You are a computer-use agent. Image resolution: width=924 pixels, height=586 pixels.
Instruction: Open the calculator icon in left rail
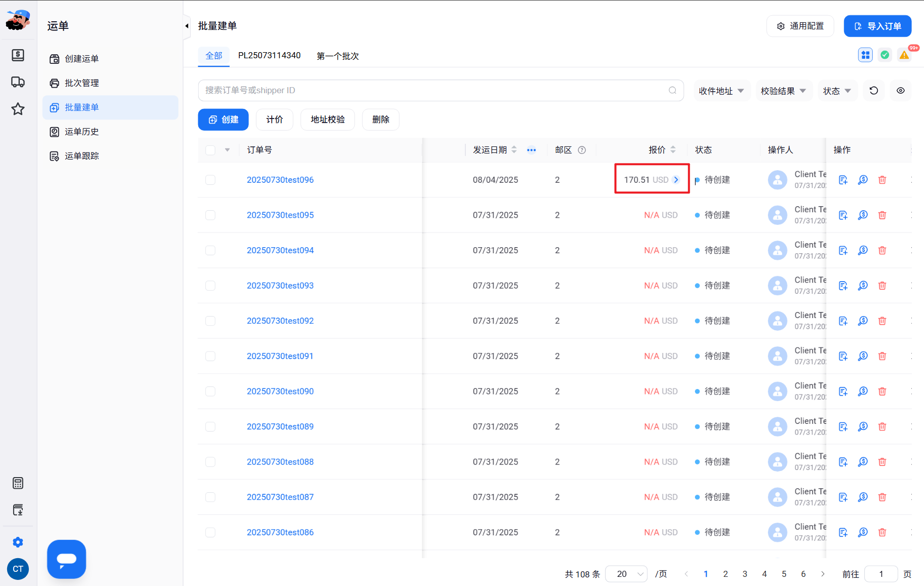click(x=18, y=483)
